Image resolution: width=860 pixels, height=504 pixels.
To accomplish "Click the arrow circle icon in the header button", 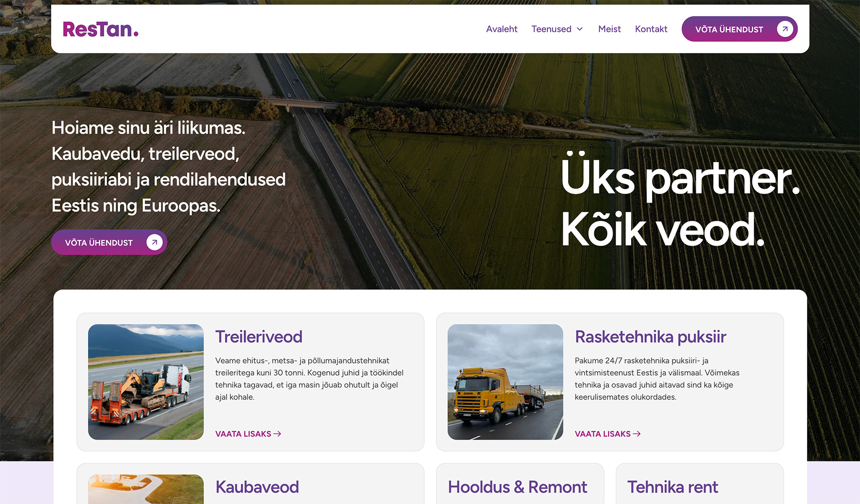I will coord(785,29).
